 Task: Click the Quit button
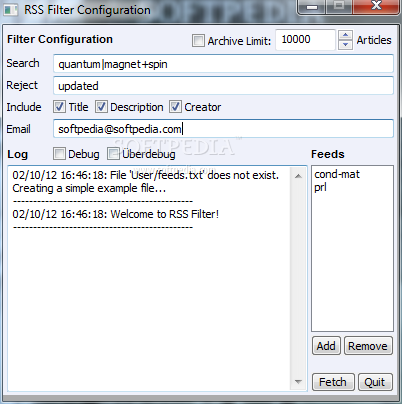pos(375,382)
